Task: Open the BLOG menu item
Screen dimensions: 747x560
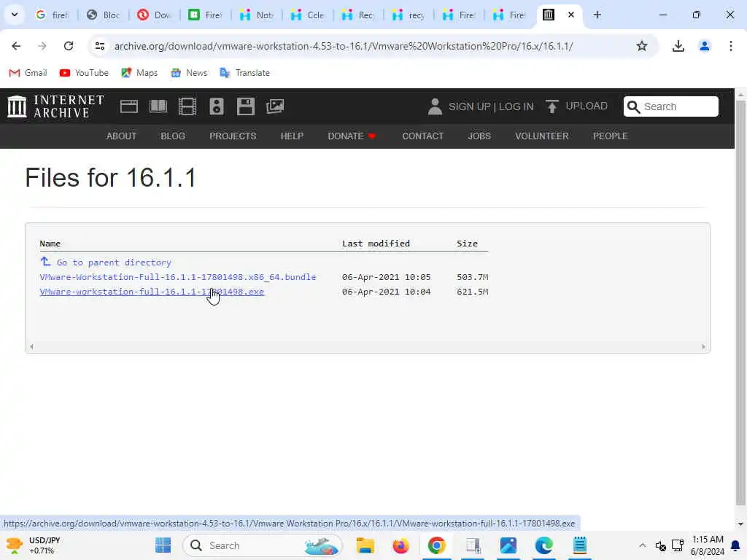Action: 173,136
